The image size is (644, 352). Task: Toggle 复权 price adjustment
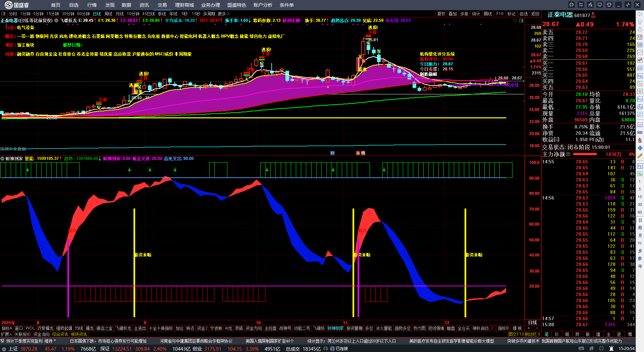coord(441,14)
